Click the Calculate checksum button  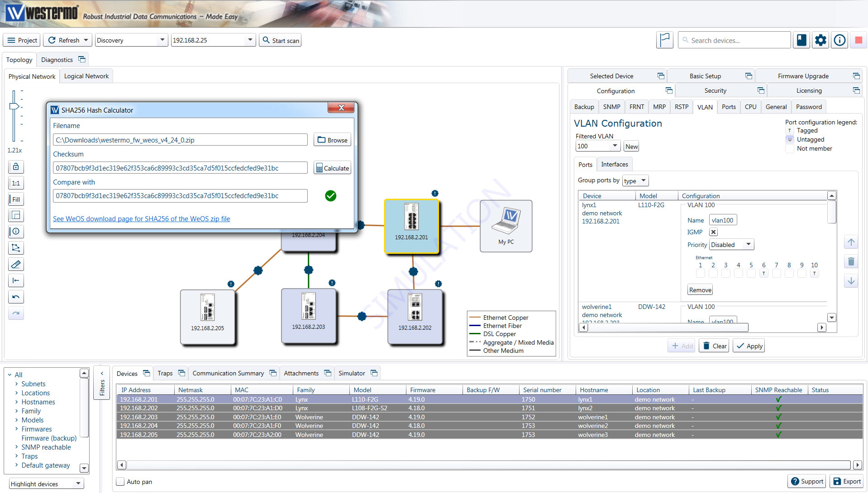pyautogui.click(x=332, y=167)
